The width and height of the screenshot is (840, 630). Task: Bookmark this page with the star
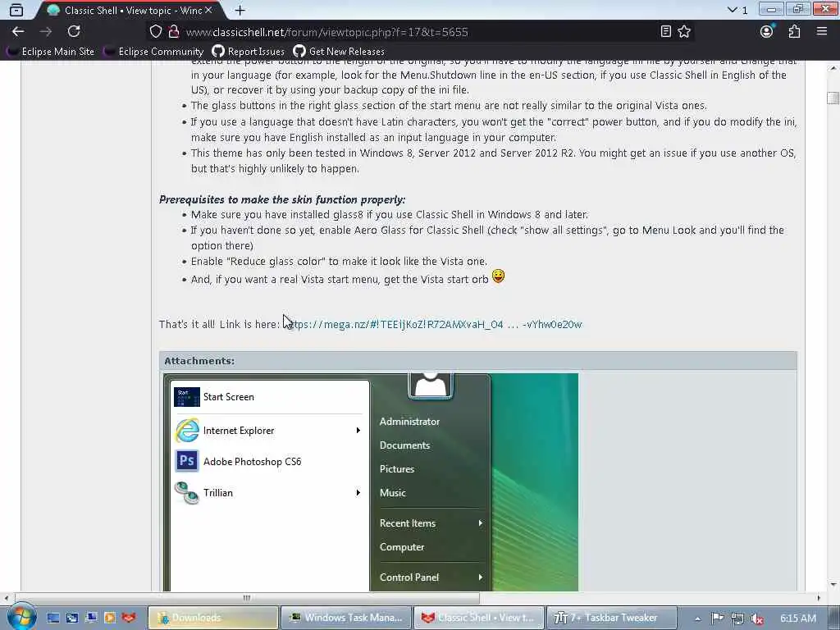684,32
